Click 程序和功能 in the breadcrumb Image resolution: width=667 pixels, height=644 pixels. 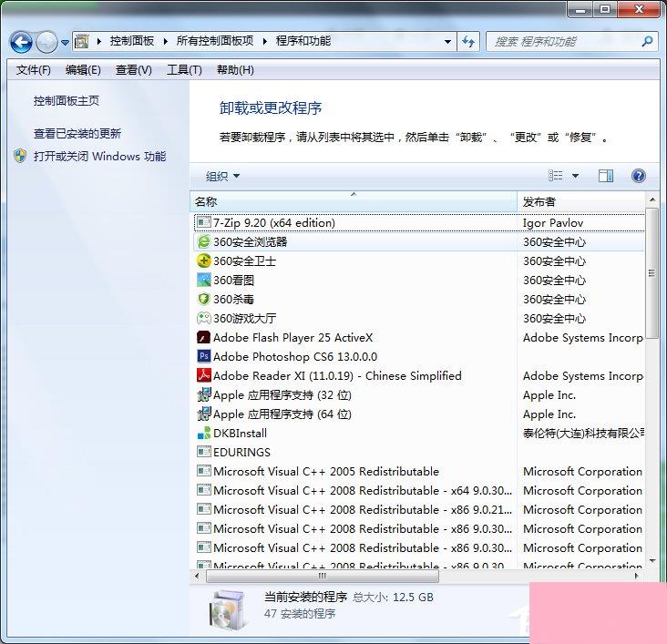[303, 41]
